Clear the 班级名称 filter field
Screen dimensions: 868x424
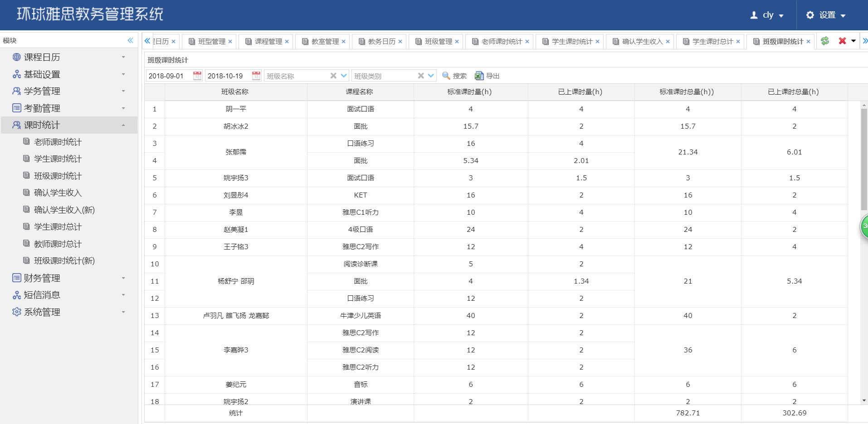[333, 76]
